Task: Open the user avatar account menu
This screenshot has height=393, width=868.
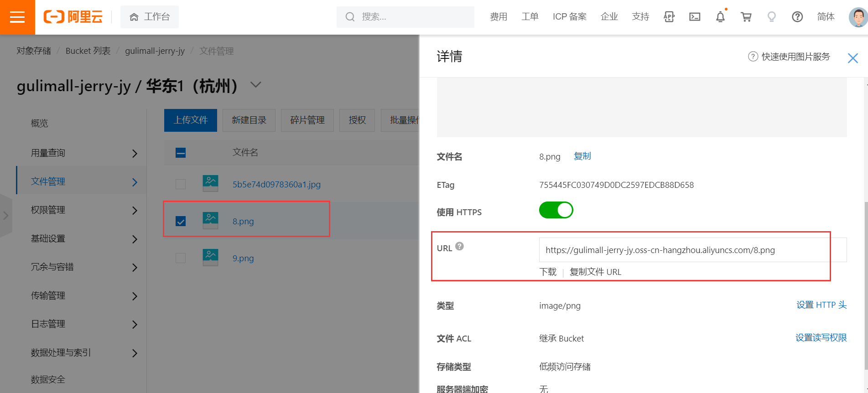Action: pyautogui.click(x=858, y=17)
